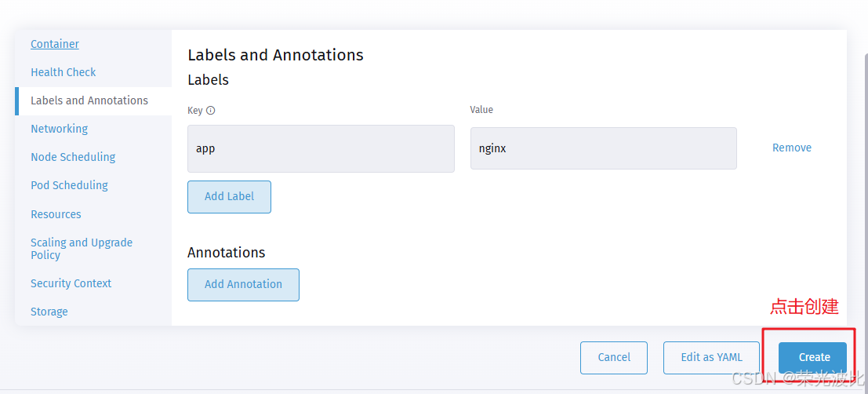Remove the app label row
This screenshot has width=868, height=394.
coord(792,148)
